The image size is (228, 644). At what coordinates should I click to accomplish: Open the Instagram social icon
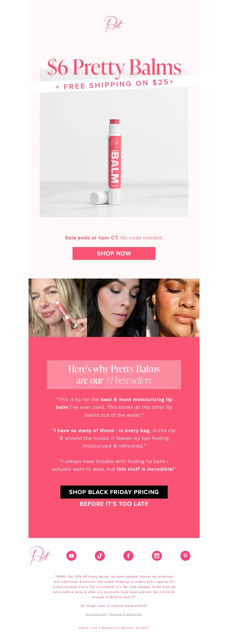point(157,556)
